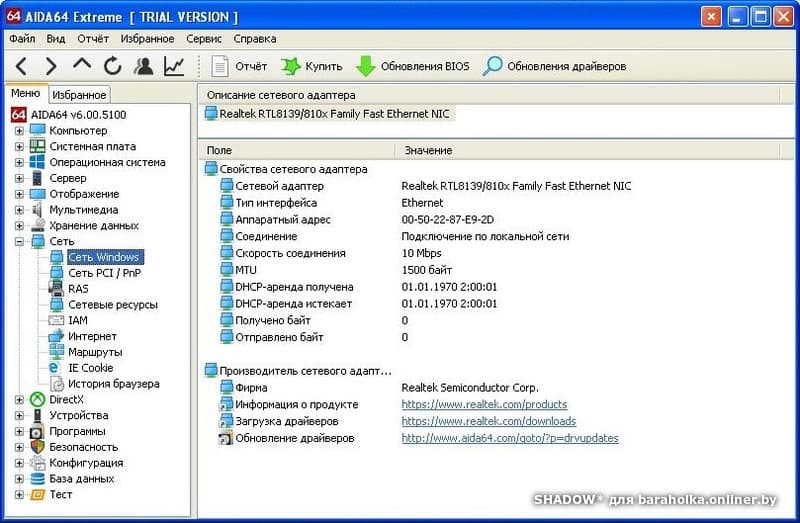The image size is (800, 523).
Task: Click the Тест tree icon
Action: (37, 494)
